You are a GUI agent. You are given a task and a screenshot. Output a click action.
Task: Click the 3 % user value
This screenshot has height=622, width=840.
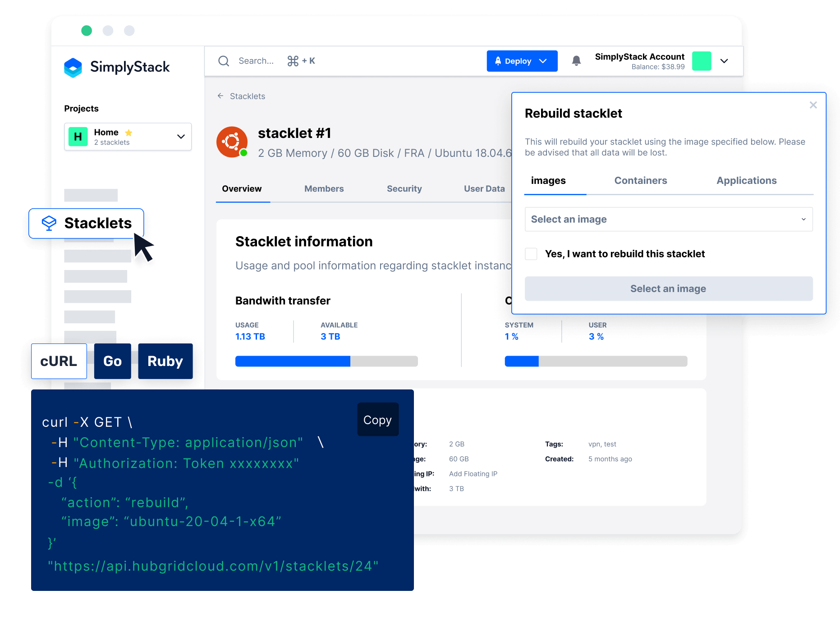click(x=596, y=337)
